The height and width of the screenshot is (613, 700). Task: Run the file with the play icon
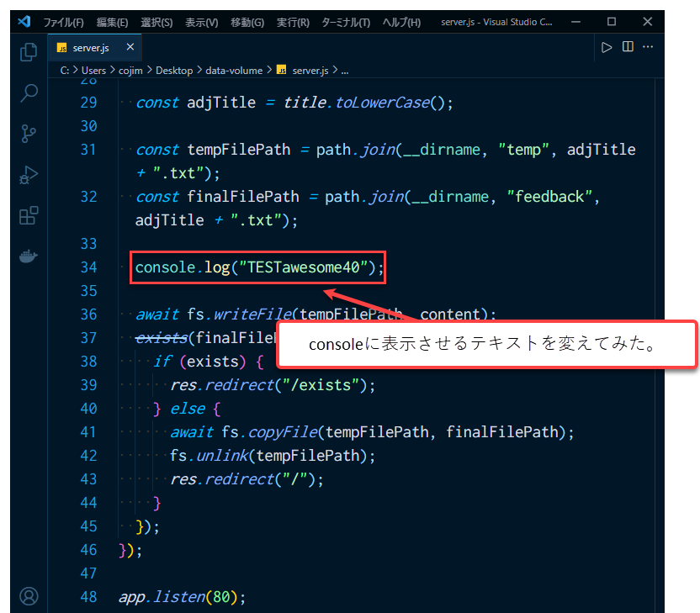(607, 47)
